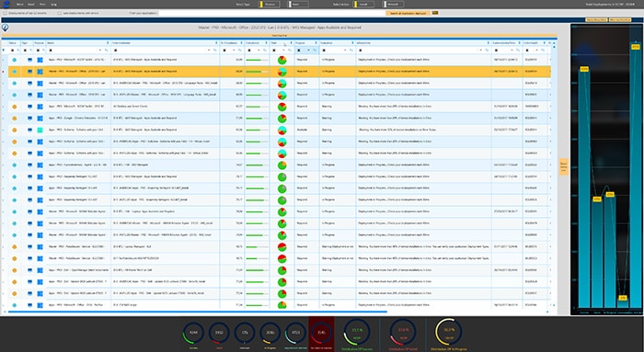Click the red highlighted No Client gauge
The width and height of the screenshot is (644, 352).
(x=321, y=334)
